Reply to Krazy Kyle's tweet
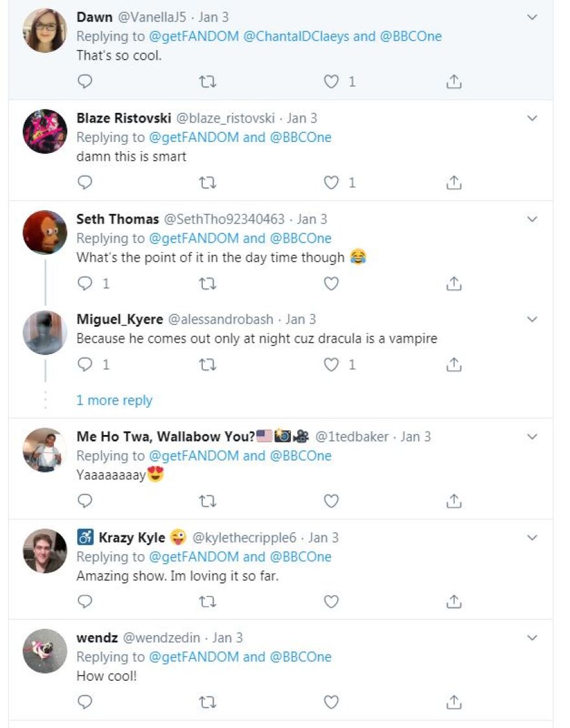The height and width of the screenshot is (728, 570). tap(85, 602)
